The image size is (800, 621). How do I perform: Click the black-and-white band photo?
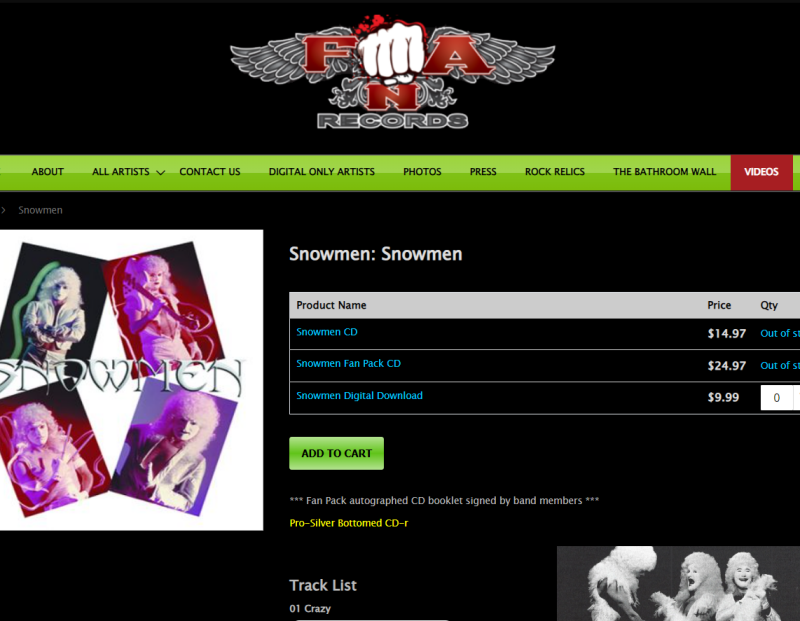(x=678, y=583)
